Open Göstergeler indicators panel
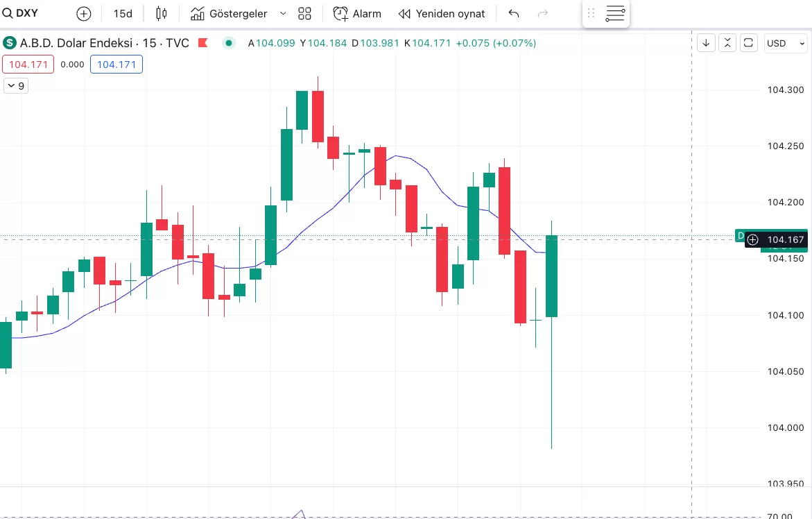 (x=230, y=14)
